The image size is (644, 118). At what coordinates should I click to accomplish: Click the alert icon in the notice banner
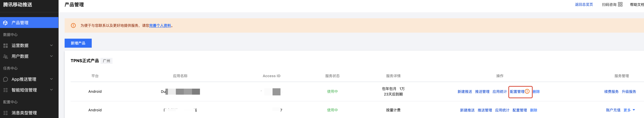(x=73, y=25)
